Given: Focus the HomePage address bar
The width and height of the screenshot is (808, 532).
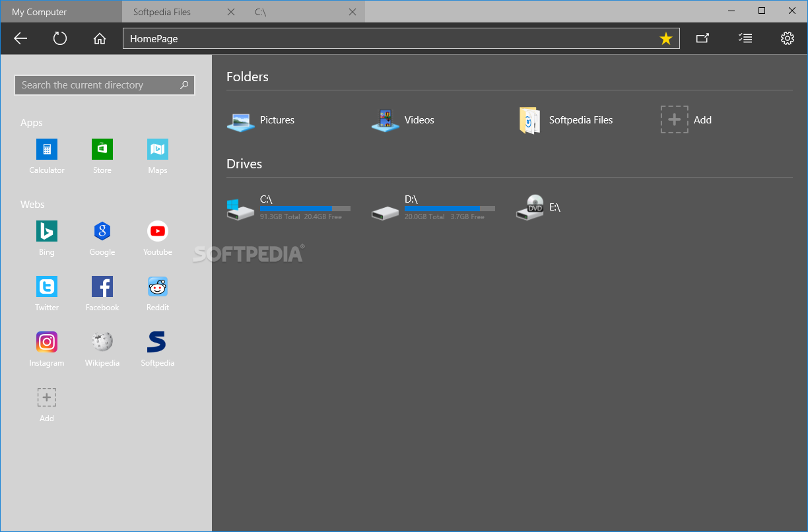Looking at the screenshot, I should pos(401,39).
